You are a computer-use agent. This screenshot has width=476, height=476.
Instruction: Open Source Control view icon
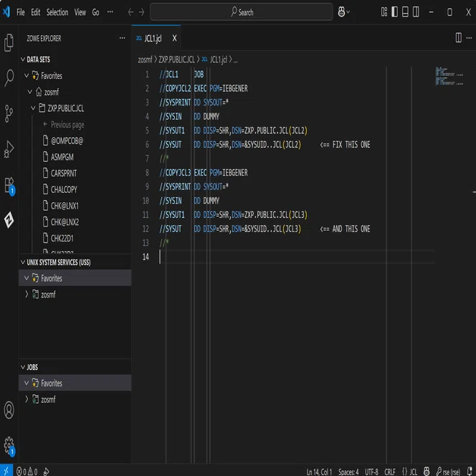pyautogui.click(x=9, y=113)
